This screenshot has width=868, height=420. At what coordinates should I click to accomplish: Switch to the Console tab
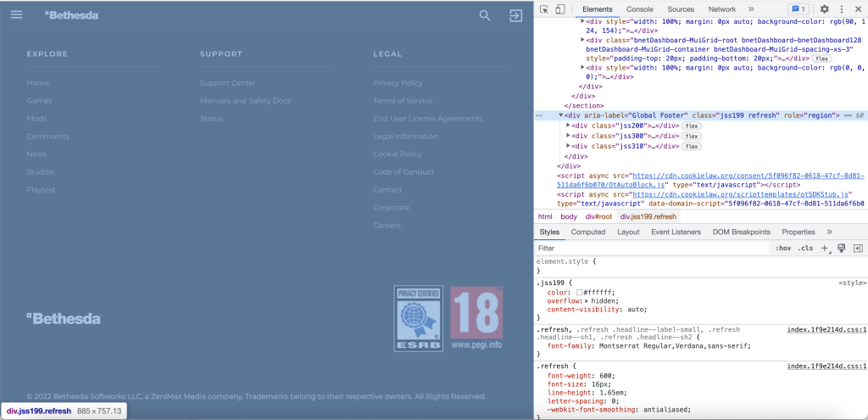click(x=640, y=8)
